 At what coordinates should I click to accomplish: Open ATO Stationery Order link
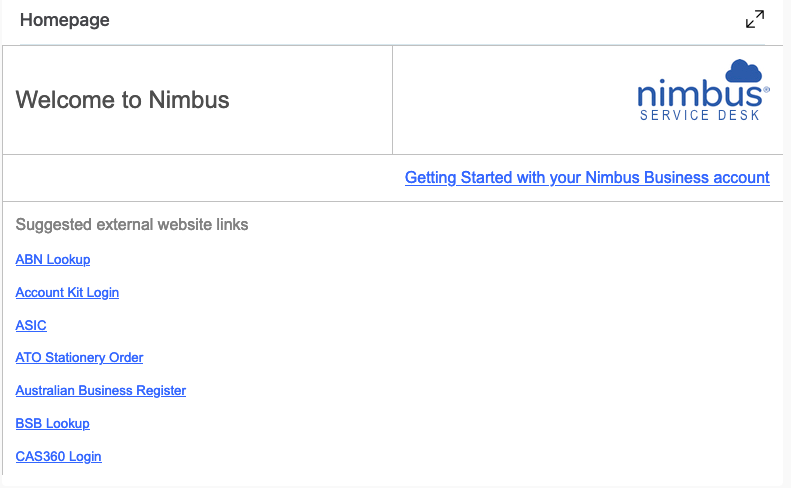click(79, 358)
